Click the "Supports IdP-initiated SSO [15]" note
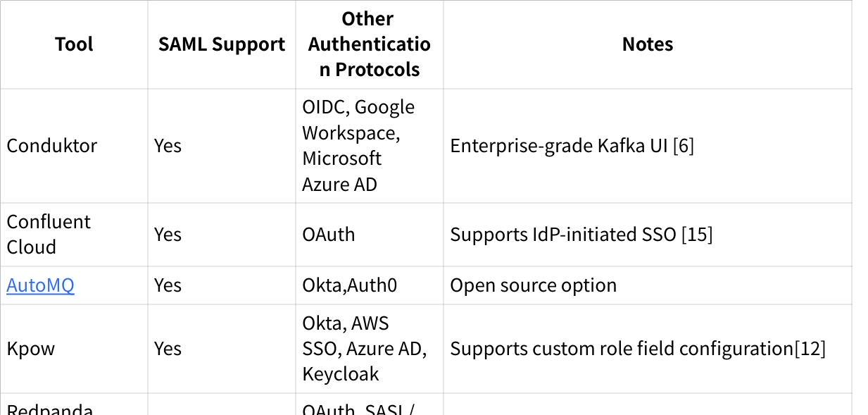The height and width of the screenshot is (415, 868). 581,235
